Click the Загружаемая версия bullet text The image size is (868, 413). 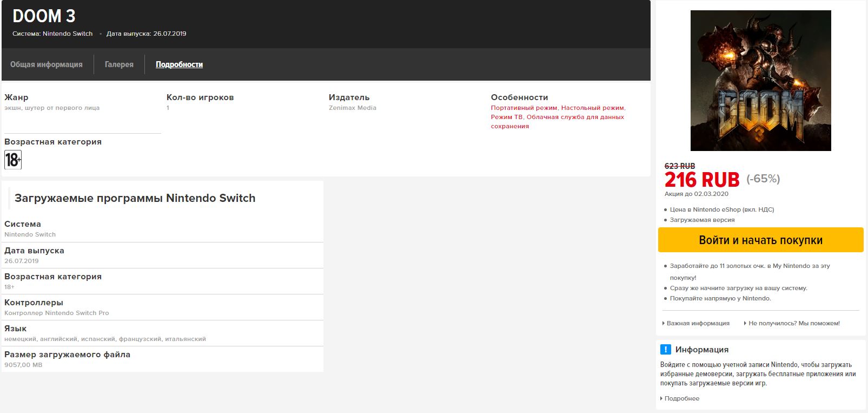click(702, 220)
